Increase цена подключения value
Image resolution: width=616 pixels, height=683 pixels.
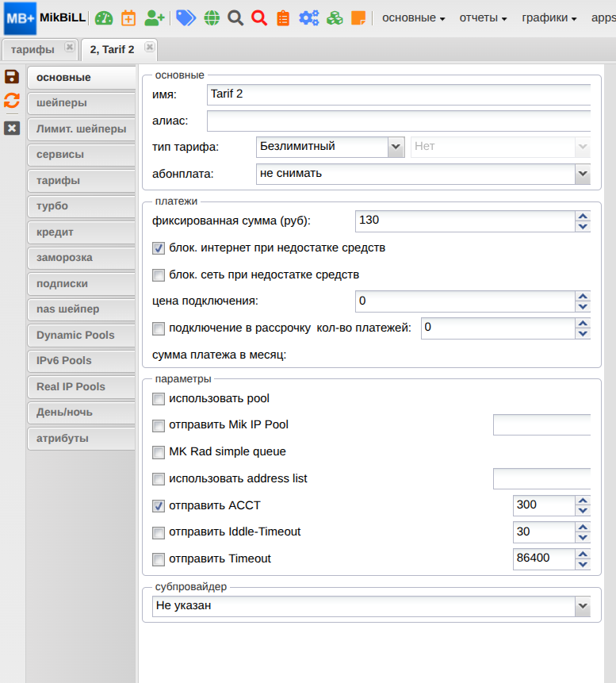tap(583, 296)
